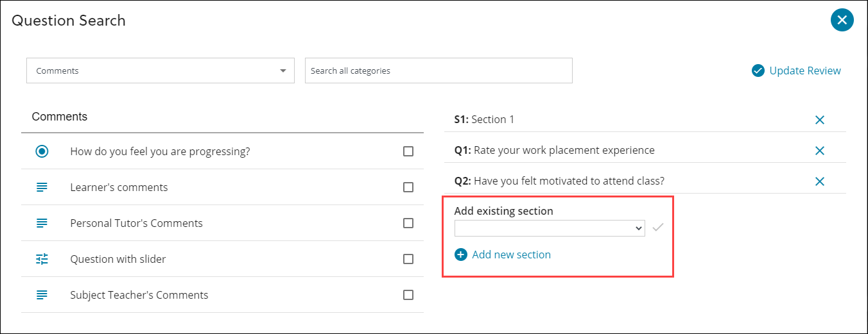Screen dimensions: 868x334
Task: Click the Update Review link
Action: click(804, 71)
